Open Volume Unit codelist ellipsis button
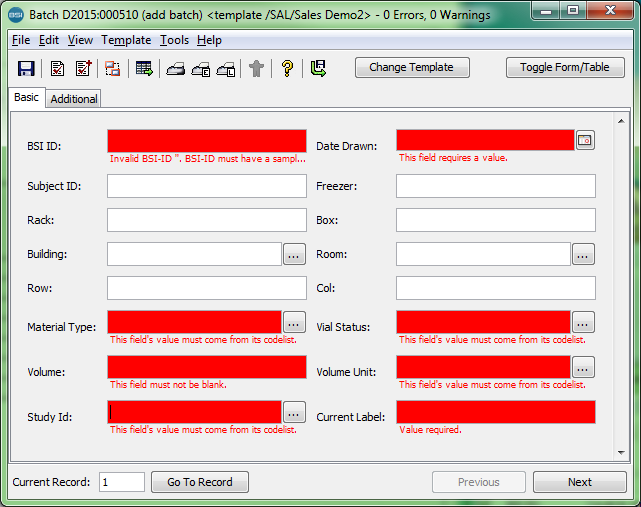This screenshot has width=641, height=507. 583,367
